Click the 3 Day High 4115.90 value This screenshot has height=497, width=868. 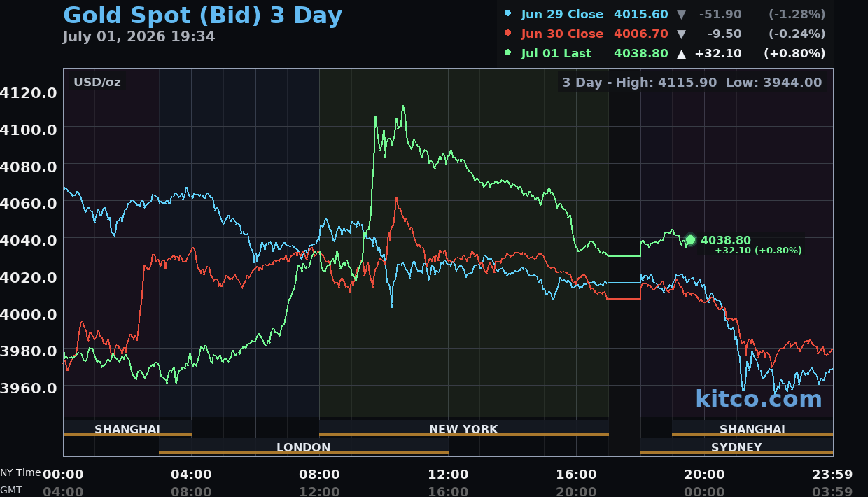[687, 82]
